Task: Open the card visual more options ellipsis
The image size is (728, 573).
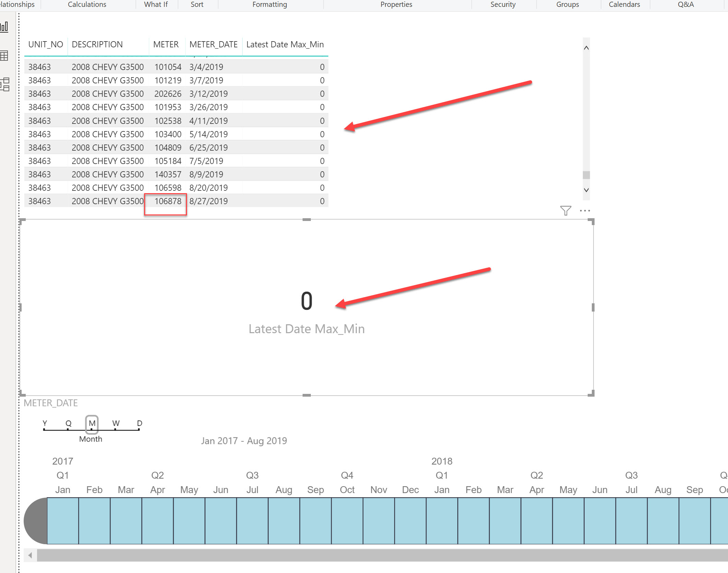Action: tap(585, 211)
